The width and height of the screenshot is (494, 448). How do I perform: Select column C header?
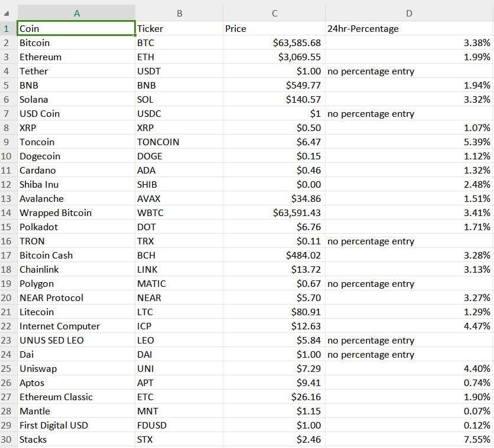tap(274, 13)
